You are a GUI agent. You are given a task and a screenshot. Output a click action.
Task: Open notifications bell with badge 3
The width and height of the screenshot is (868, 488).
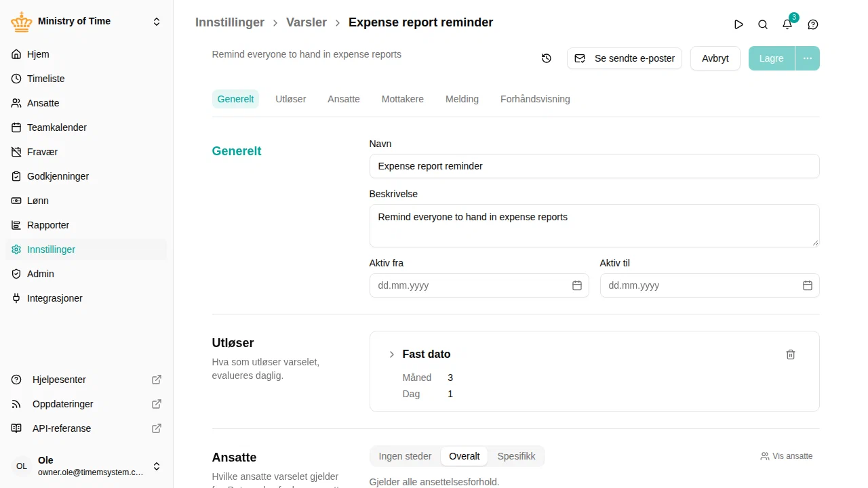point(787,24)
